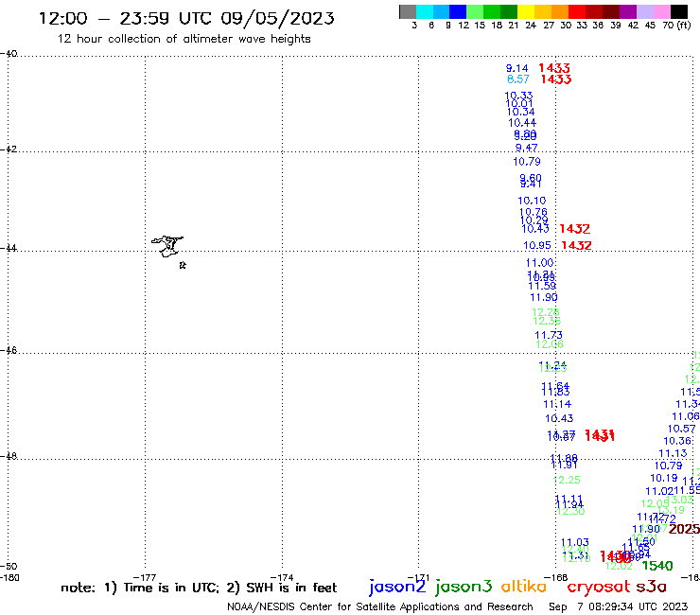Image resolution: width=700 pixels, height=615 pixels.
Task: Click the gray swatch in the color legend
Action: pos(408,11)
